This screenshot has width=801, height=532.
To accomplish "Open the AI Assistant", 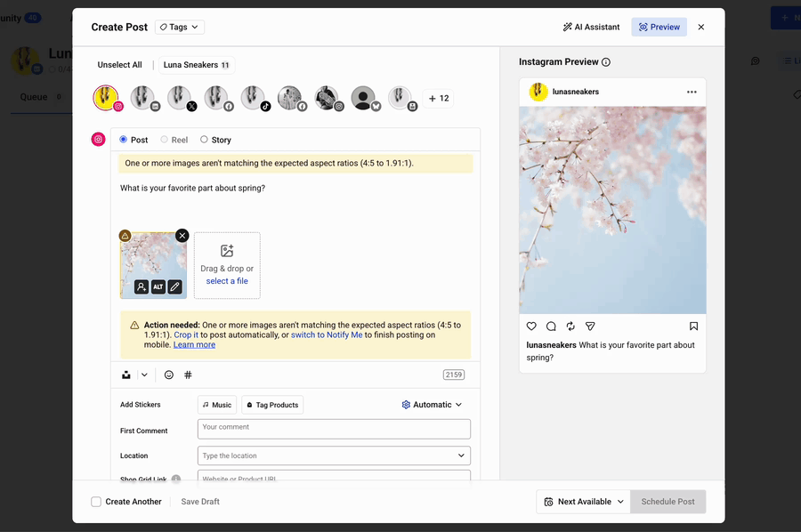I will pos(590,27).
